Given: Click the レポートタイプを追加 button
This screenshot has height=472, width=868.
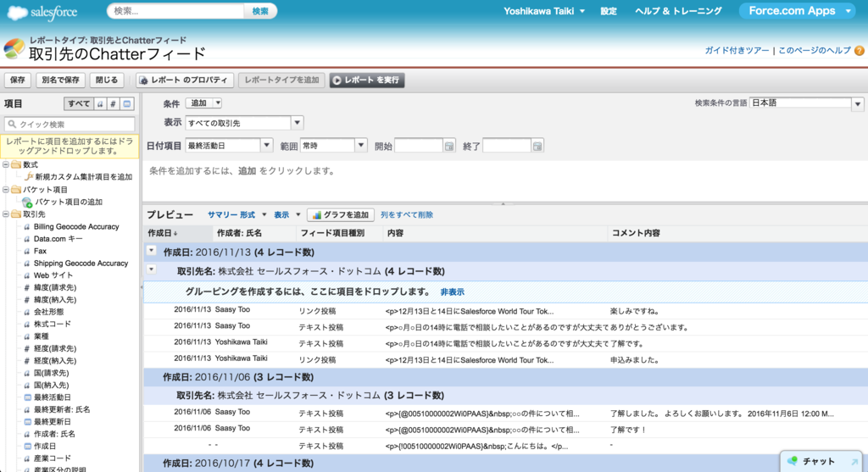Looking at the screenshot, I should point(281,80).
